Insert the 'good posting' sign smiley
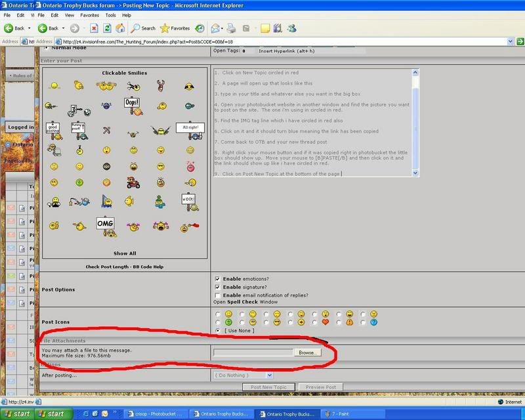The height and width of the screenshot is (420, 525). click(54, 131)
